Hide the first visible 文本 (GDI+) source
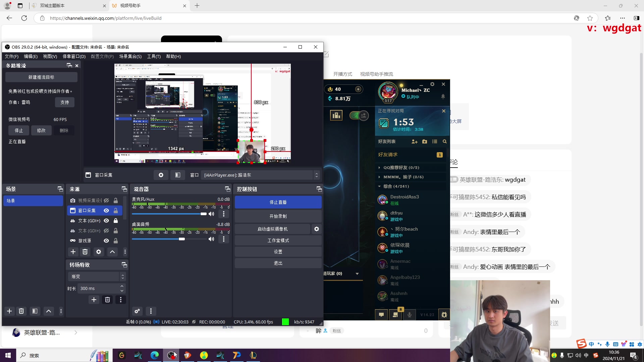This screenshot has height=362, width=644. tap(106, 221)
